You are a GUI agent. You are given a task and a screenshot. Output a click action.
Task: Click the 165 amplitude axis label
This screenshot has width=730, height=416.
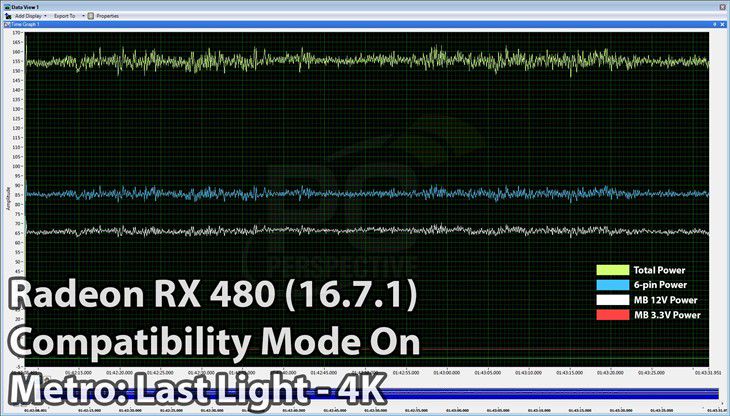point(17,42)
